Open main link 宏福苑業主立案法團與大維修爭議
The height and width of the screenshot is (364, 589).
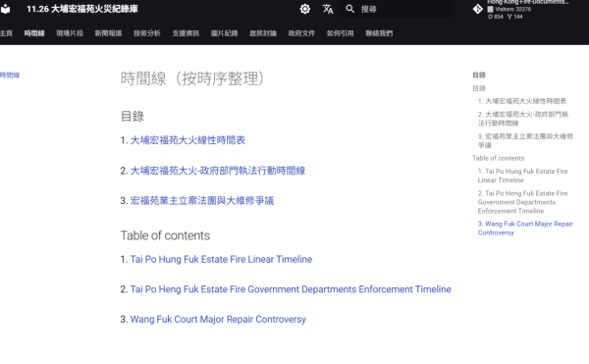coord(201,201)
